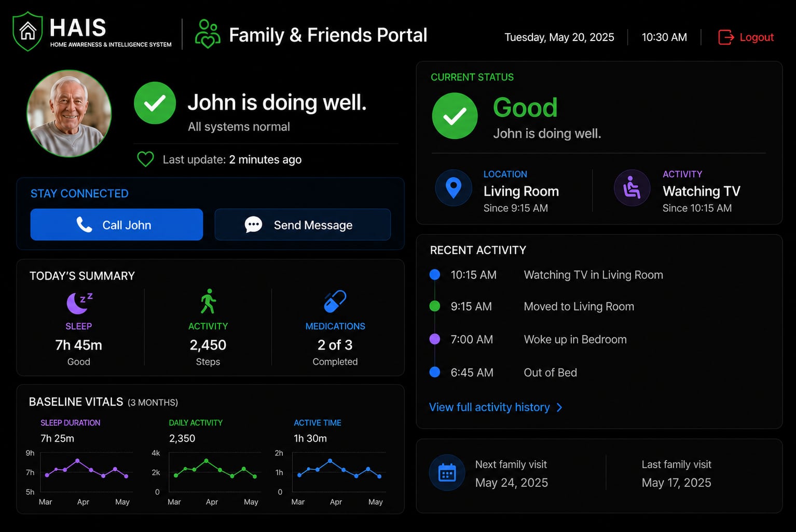This screenshot has width=796, height=532.
Task: Click the red Logout icon
Action: point(726,37)
